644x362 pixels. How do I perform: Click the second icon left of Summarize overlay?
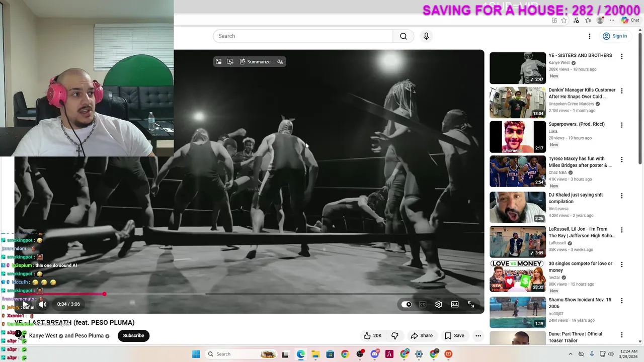[x=230, y=62]
